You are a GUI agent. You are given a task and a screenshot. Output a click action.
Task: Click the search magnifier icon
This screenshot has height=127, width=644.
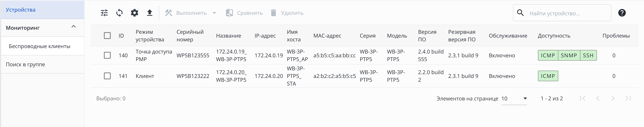point(520,13)
